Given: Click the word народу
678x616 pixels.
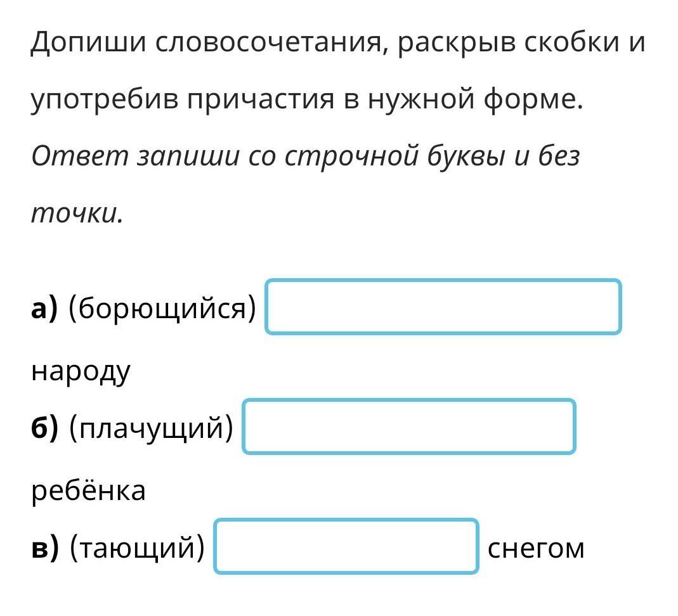Looking at the screenshot, I should coord(81,371).
